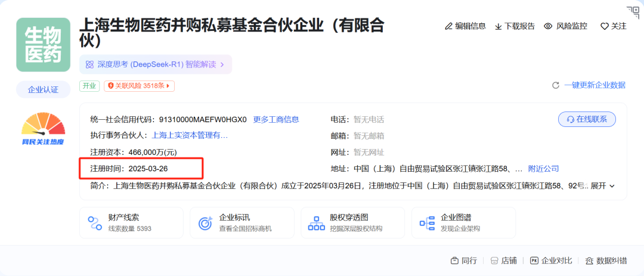Click the refresh icon beside 一键更新企业数据
Screen dimensions: 644x276
point(556,85)
